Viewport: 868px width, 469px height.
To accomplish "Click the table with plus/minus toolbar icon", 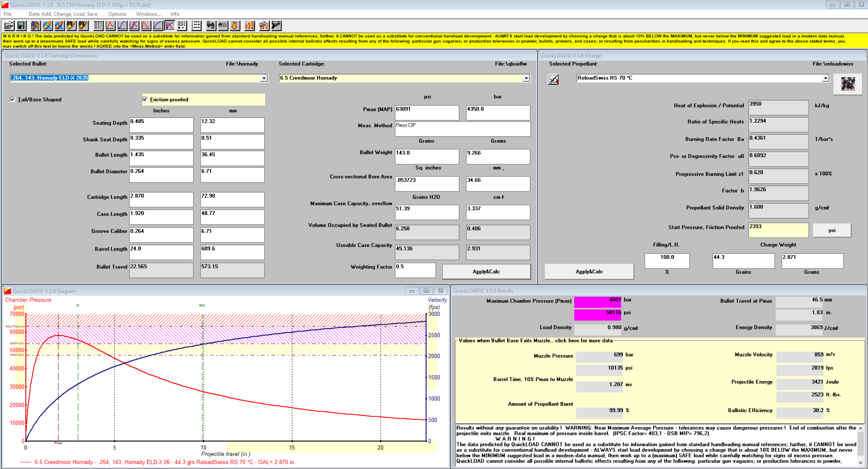I will tap(182, 26).
